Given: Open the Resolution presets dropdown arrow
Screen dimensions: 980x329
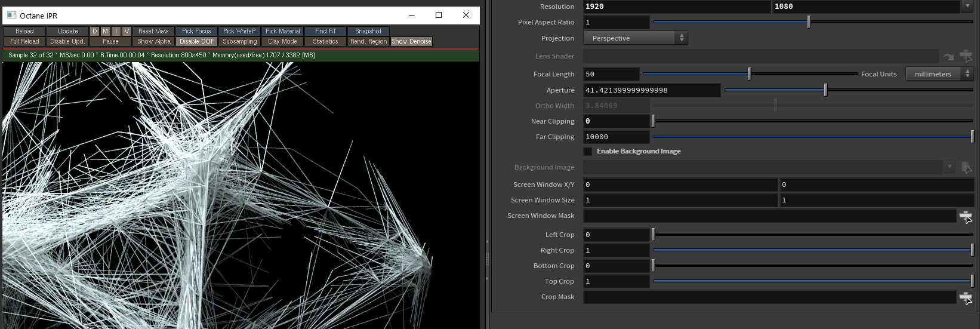Looking at the screenshot, I should pyautogui.click(x=967, y=6).
